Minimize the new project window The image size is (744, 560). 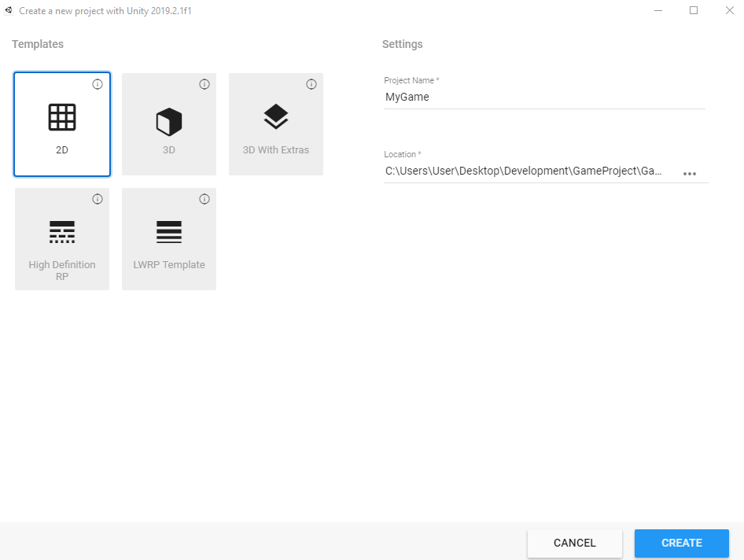pyautogui.click(x=658, y=10)
